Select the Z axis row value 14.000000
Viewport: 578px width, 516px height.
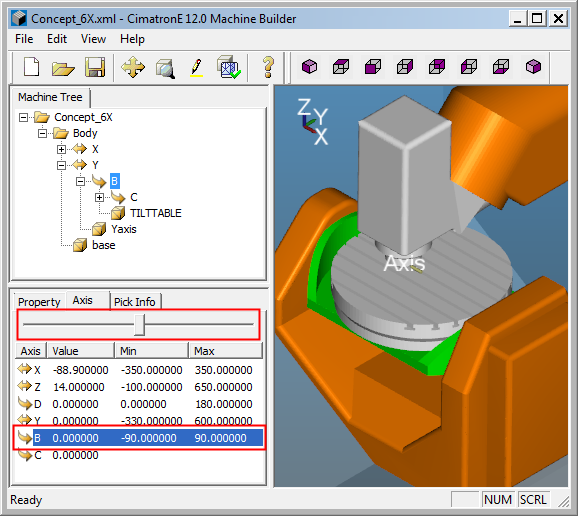pos(79,387)
